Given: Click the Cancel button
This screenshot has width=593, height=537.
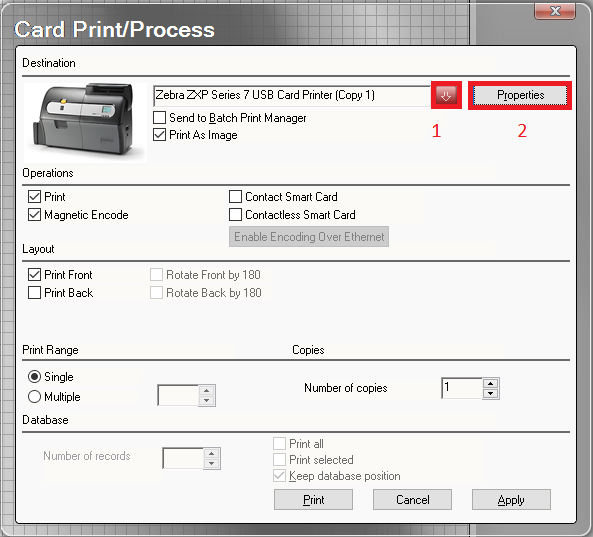Looking at the screenshot, I should point(412,500).
